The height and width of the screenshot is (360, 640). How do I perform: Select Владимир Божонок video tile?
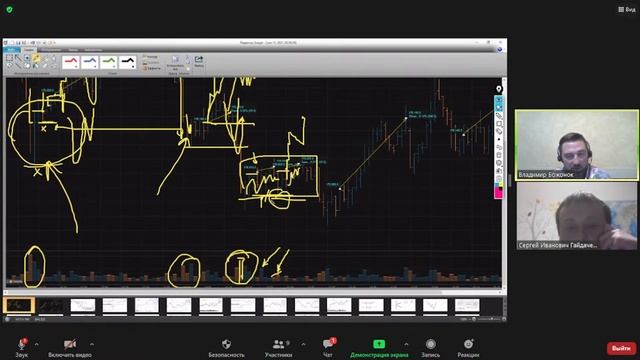click(x=577, y=144)
